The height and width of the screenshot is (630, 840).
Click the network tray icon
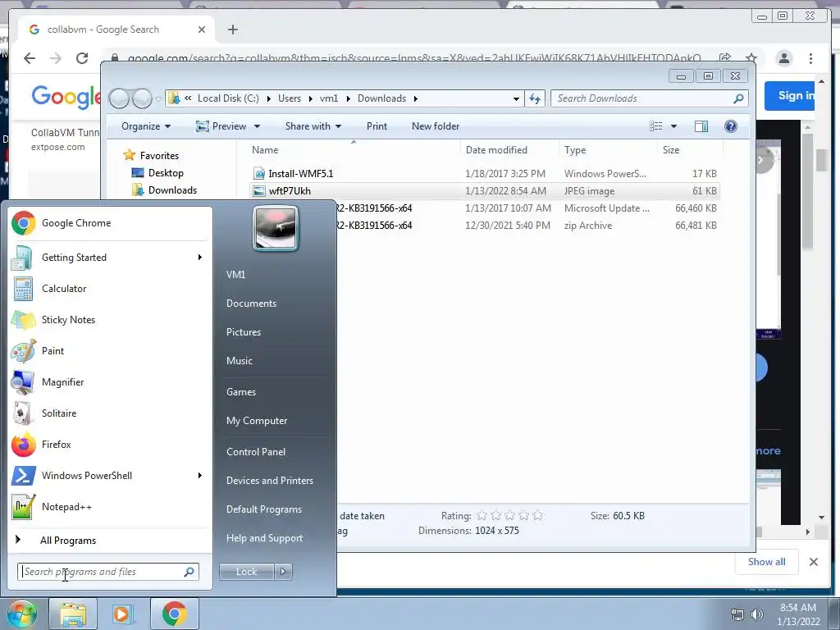[x=737, y=614]
